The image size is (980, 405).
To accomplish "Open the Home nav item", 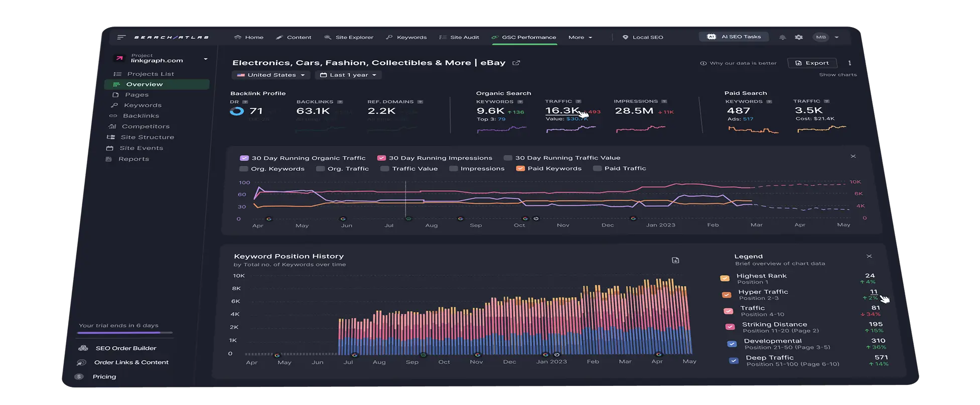I will pos(249,37).
